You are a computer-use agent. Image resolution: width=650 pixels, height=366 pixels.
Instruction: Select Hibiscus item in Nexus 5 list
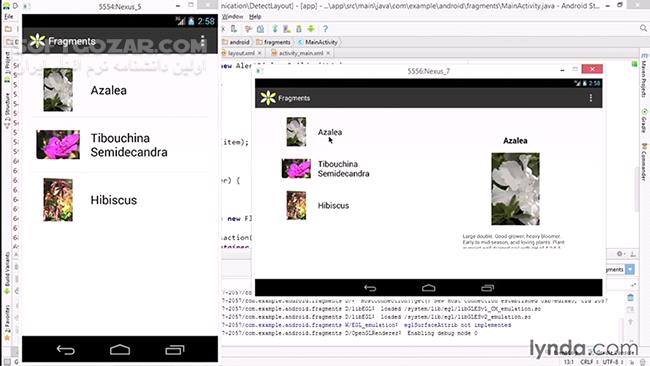point(120,200)
